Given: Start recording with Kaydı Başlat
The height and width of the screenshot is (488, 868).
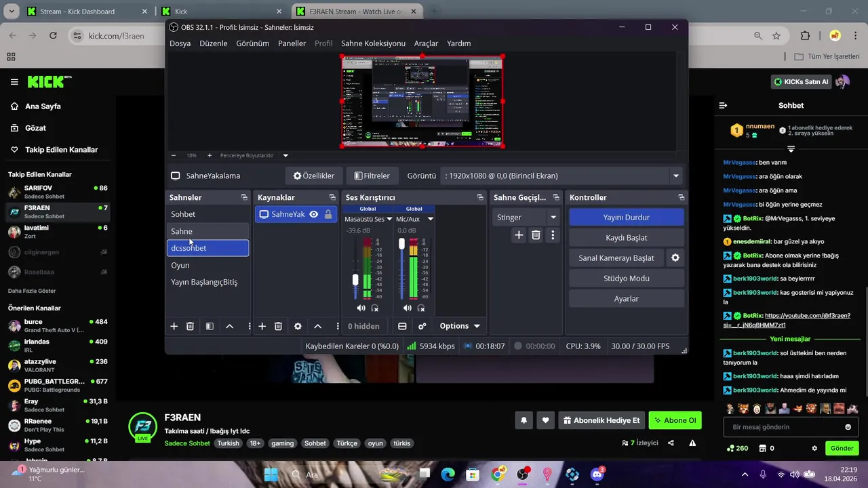Looking at the screenshot, I should [x=627, y=238].
